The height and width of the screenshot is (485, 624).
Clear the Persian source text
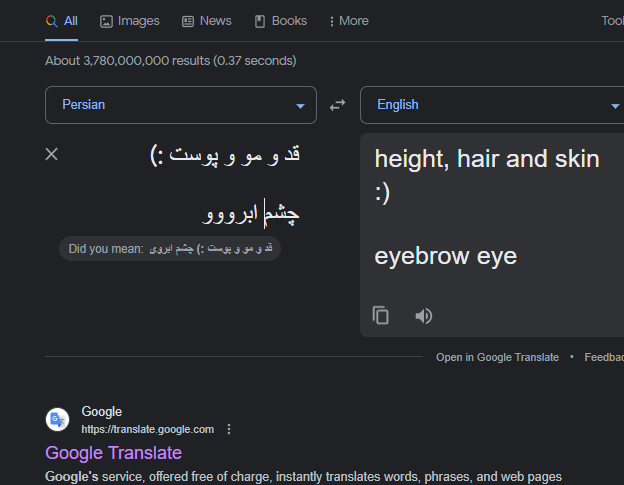(x=52, y=154)
